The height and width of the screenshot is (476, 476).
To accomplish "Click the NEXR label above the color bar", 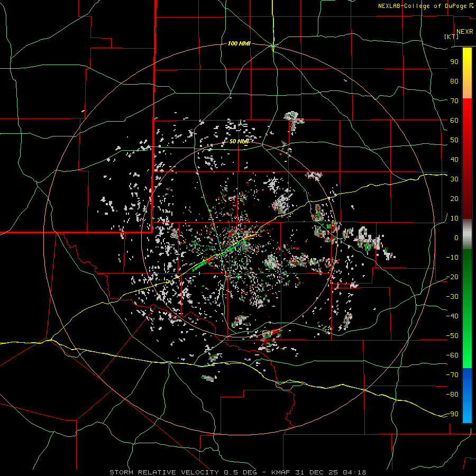I will tap(465, 32).
